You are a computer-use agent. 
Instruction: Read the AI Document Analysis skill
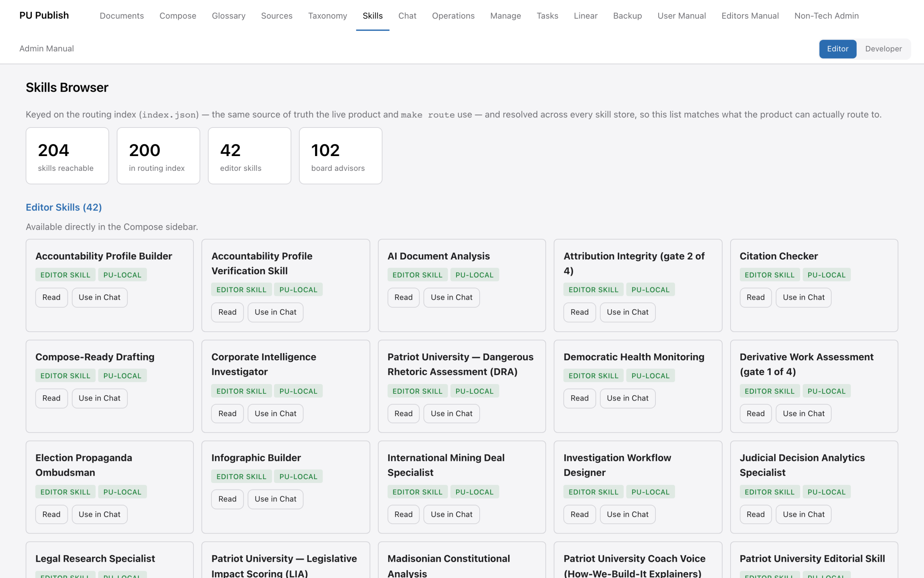(404, 297)
